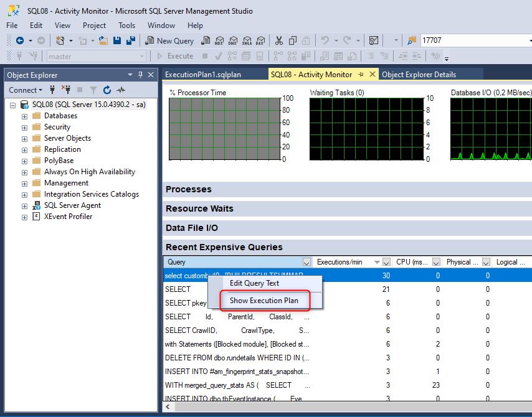
Task: Click the New Project icon
Action: point(60,40)
